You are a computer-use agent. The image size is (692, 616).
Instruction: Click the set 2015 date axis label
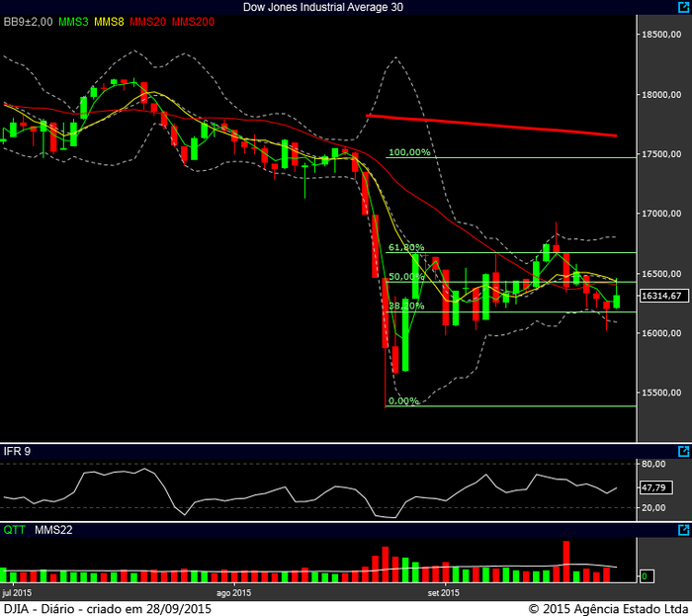[x=443, y=593]
